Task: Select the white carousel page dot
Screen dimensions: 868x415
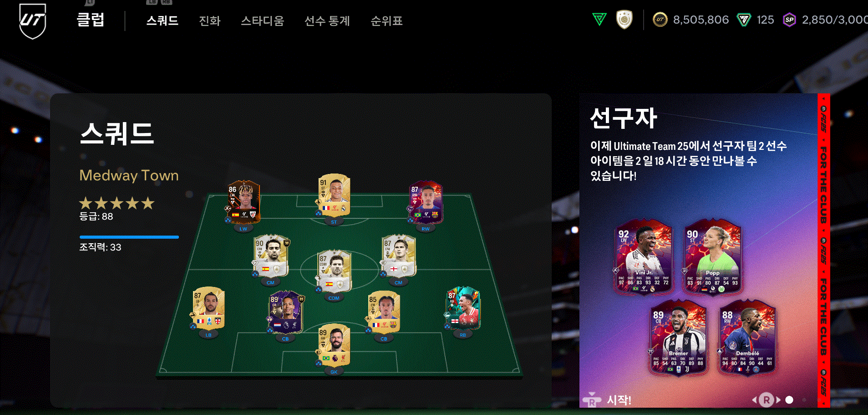Action: [x=789, y=400]
